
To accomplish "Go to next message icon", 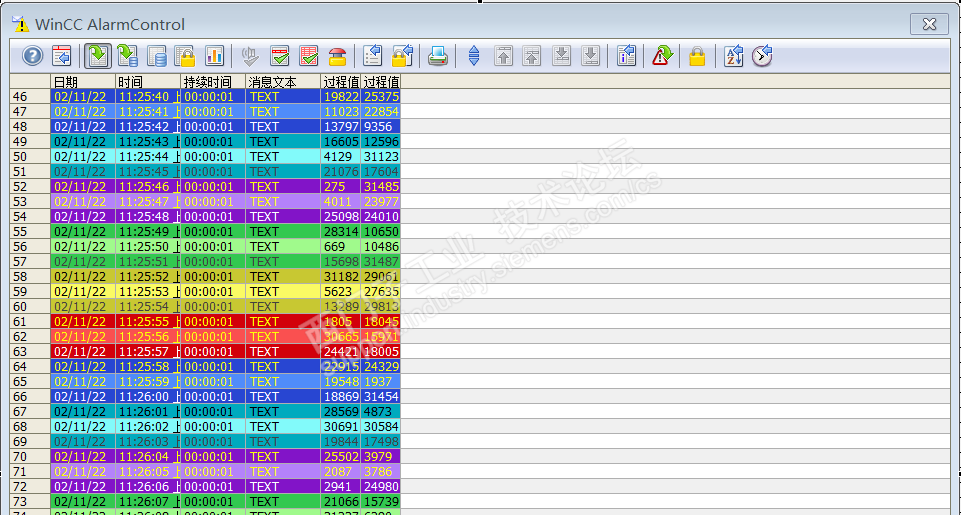I will click(x=561, y=56).
